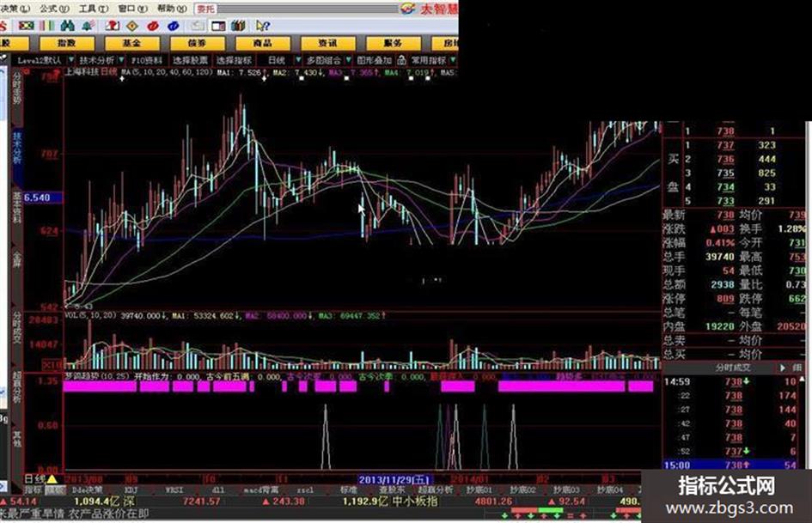The height and width of the screenshot is (523, 812).
Task: Click the highlighted date 2013/11/29(五)
Action: tap(395, 479)
